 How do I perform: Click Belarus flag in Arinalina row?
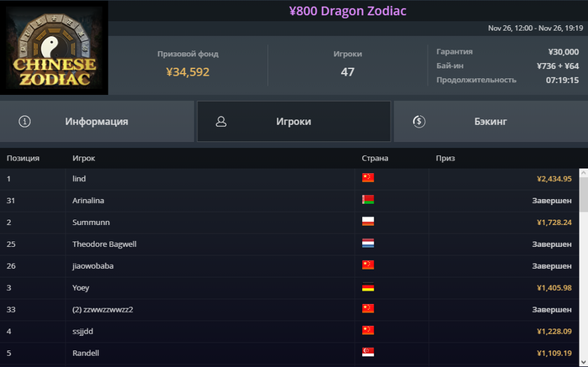tap(368, 199)
